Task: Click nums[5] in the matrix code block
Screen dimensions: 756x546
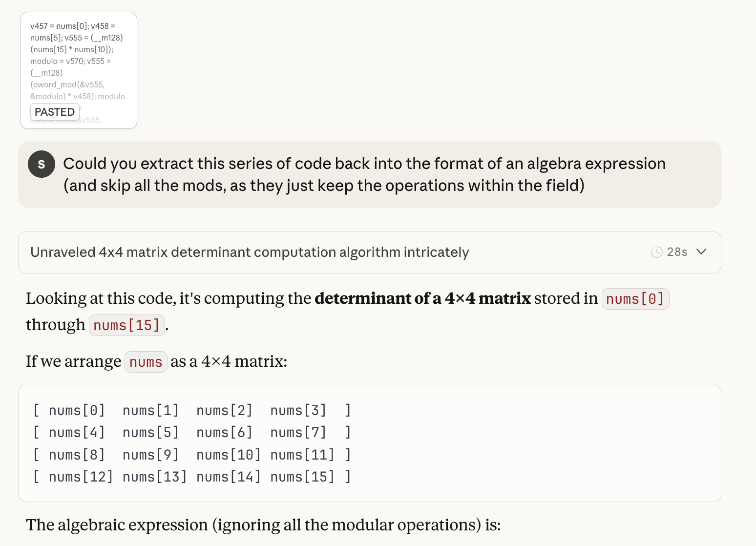Action: [150, 433]
